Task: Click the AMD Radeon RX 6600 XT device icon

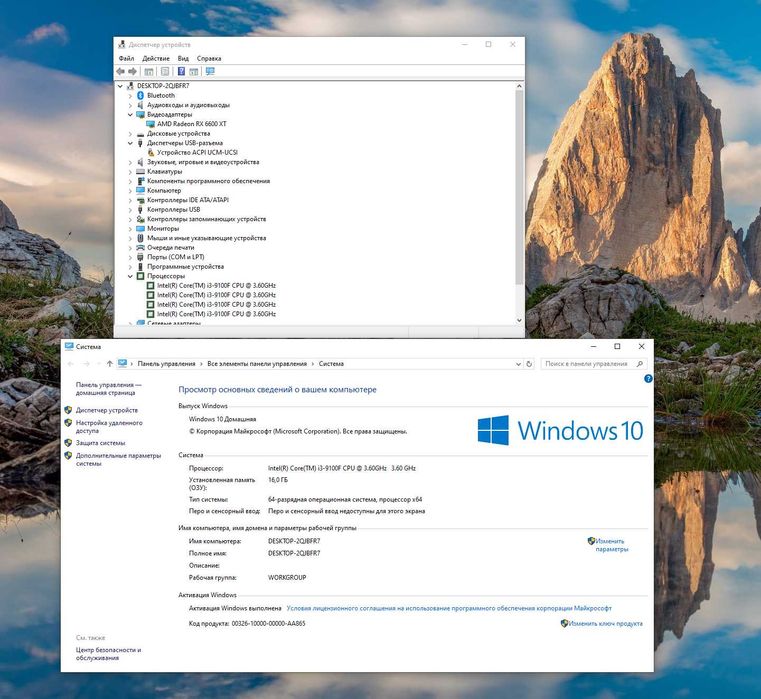Action: point(150,124)
